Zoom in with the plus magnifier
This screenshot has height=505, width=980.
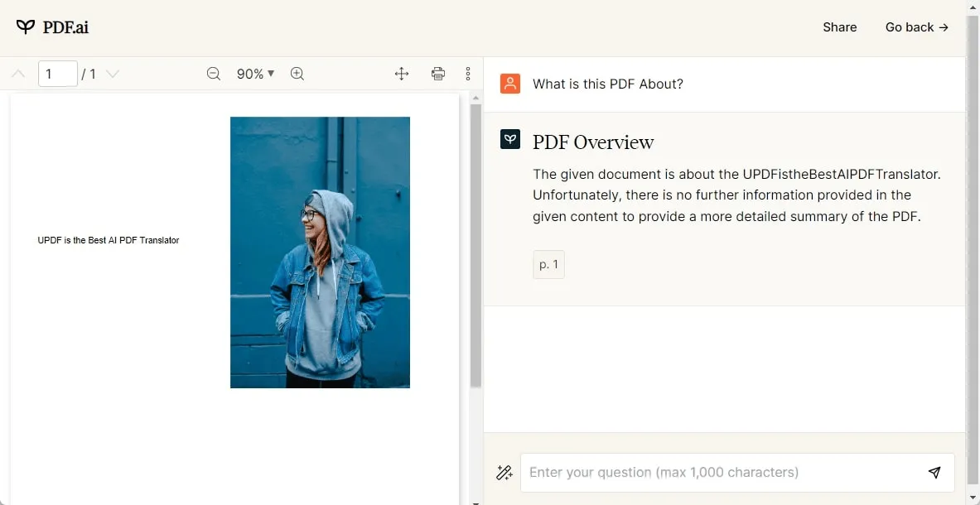pos(297,74)
